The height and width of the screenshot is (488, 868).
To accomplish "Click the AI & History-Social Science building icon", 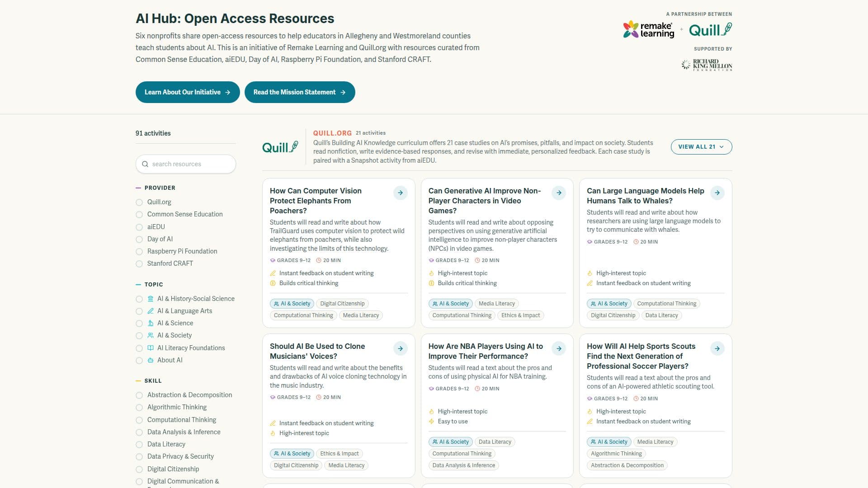I will tap(151, 299).
